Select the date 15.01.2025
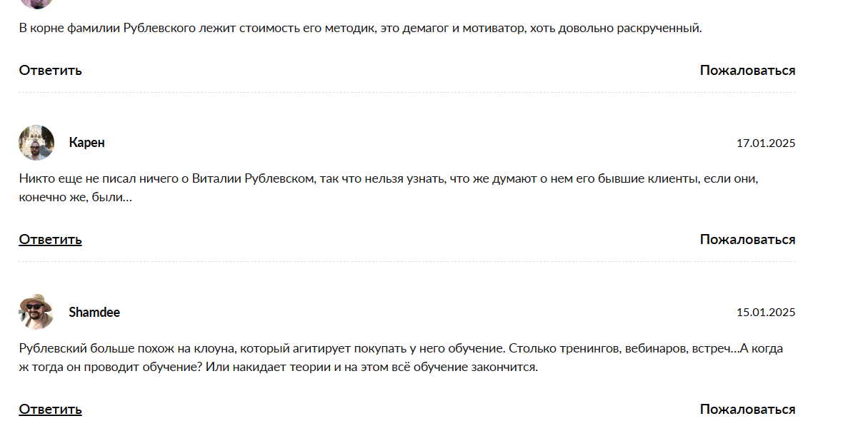The width and height of the screenshot is (868, 431). [x=766, y=313]
